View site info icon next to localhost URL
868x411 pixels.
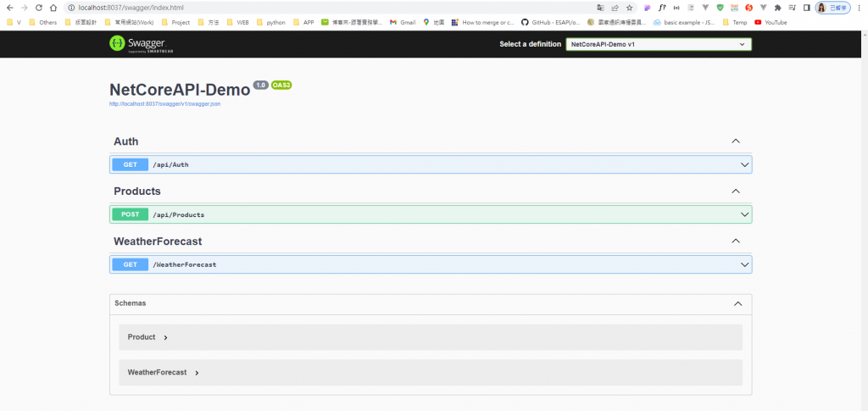click(71, 8)
